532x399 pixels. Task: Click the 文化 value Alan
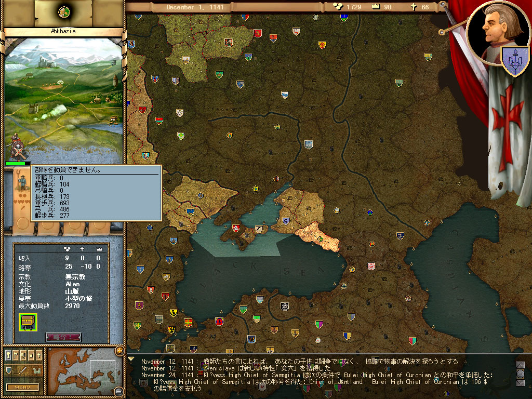73,284
